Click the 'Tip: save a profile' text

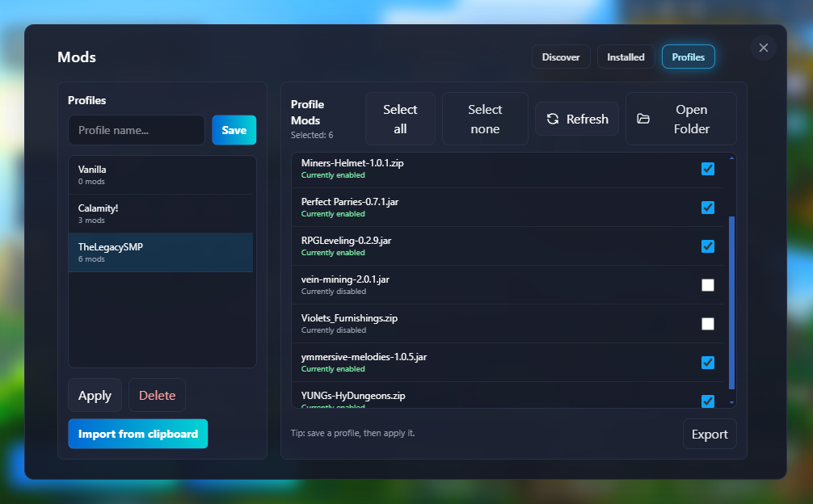352,433
